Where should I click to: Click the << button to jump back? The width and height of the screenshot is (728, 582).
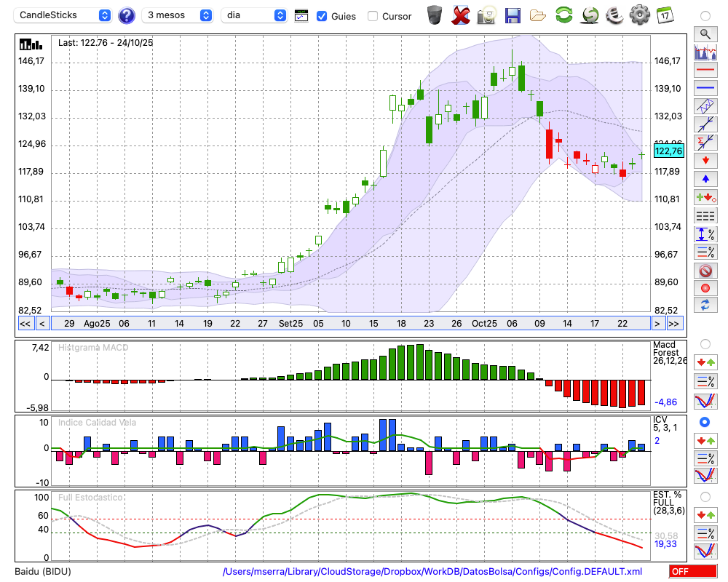pos(25,324)
